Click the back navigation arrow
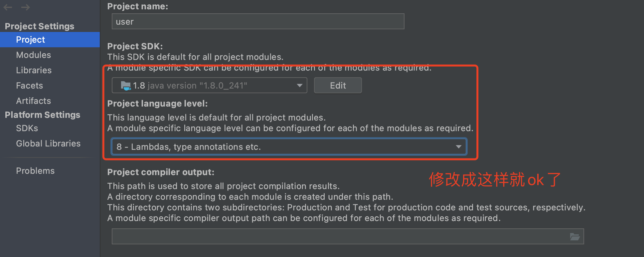The width and height of the screenshot is (644, 257). pos(7,7)
